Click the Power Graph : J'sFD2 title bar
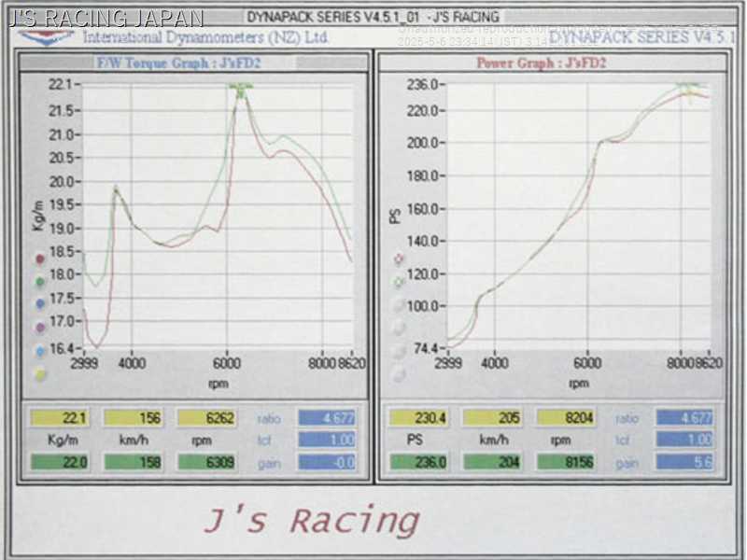 point(551,63)
